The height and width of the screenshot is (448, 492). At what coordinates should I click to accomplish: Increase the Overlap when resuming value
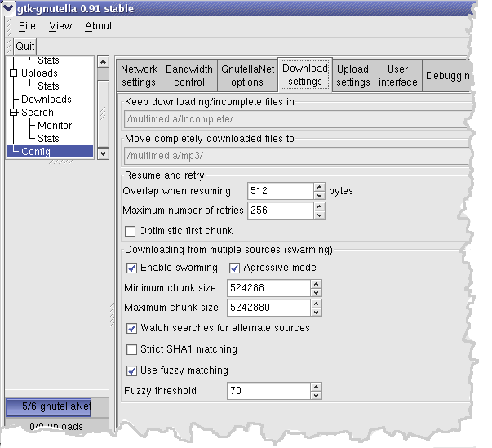(x=318, y=187)
